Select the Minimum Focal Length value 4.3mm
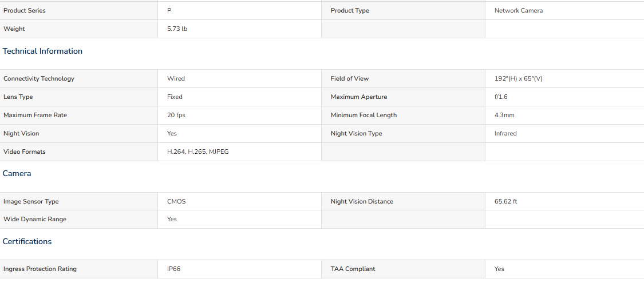644x283 pixels. [x=504, y=115]
